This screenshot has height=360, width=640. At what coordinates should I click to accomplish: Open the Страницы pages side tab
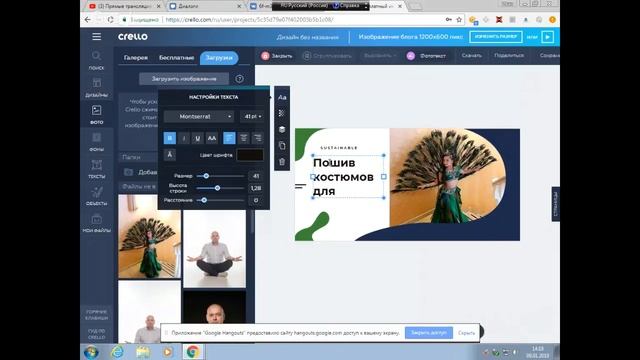(x=556, y=204)
